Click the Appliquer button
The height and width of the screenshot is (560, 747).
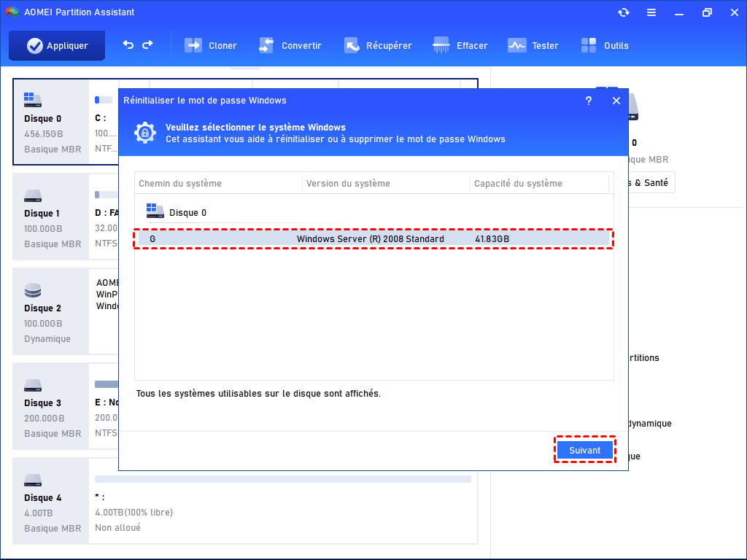(x=57, y=46)
